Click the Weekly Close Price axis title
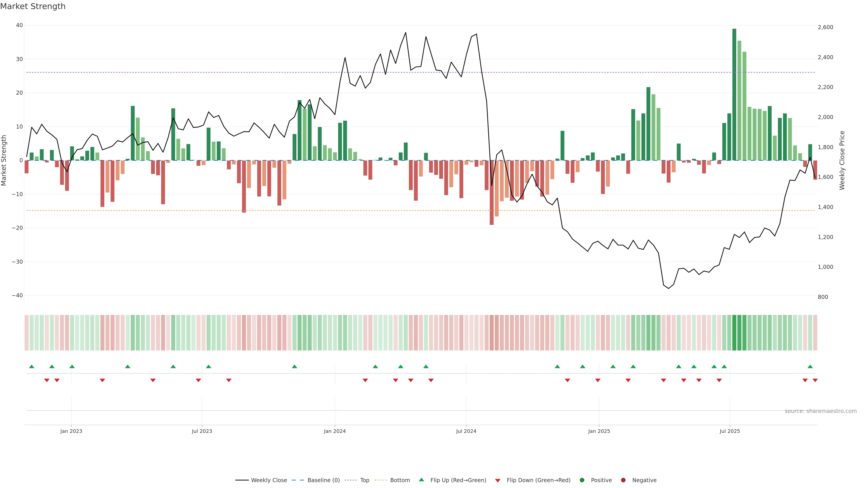This screenshot has height=488, width=868. click(842, 160)
